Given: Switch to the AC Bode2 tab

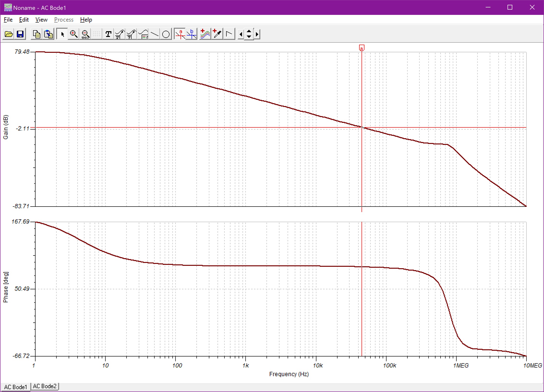Looking at the screenshot, I should (45, 386).
